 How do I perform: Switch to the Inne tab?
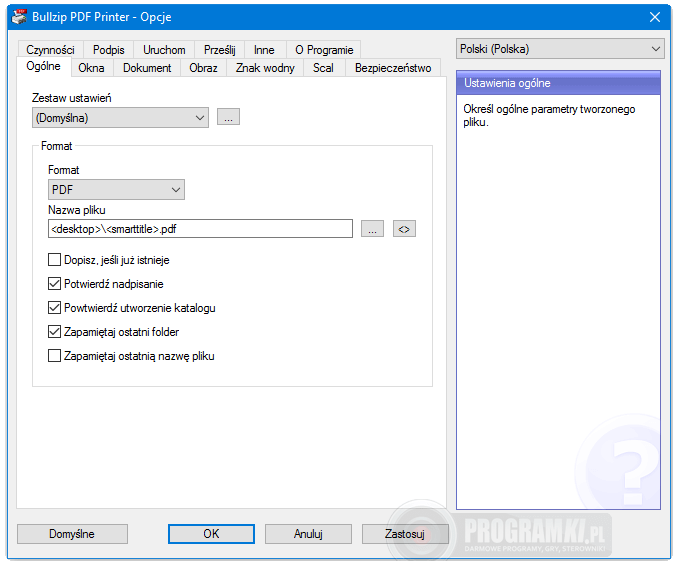coord(264,50)
